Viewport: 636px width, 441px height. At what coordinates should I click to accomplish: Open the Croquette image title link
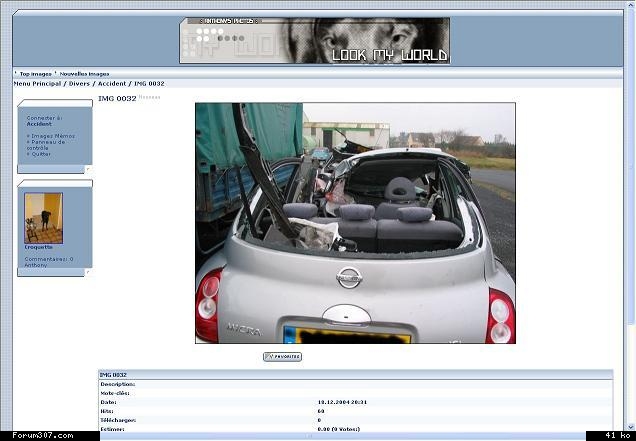pyautogui.click(x=39, y=247)
